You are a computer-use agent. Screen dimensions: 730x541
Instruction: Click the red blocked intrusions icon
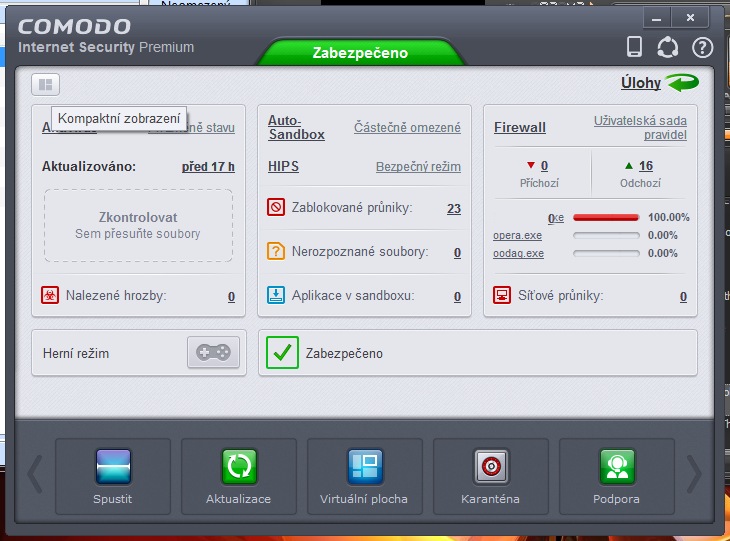tap(276, 208)
